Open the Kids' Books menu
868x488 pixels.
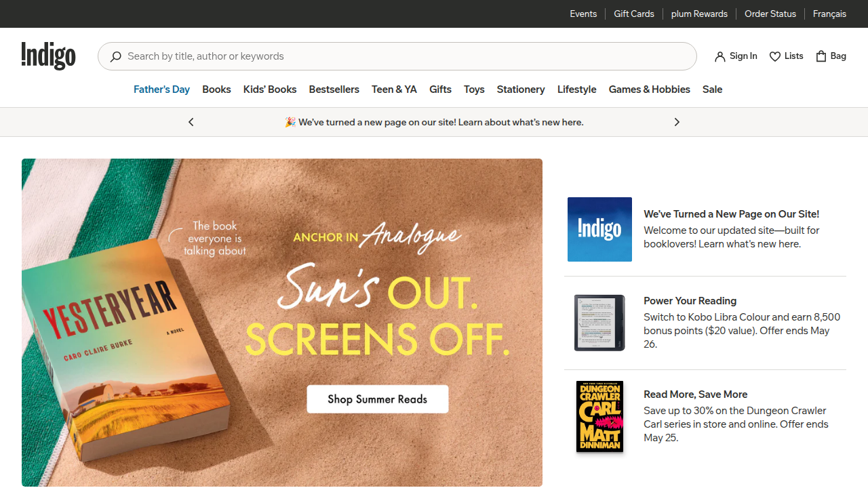coord(270,89)
